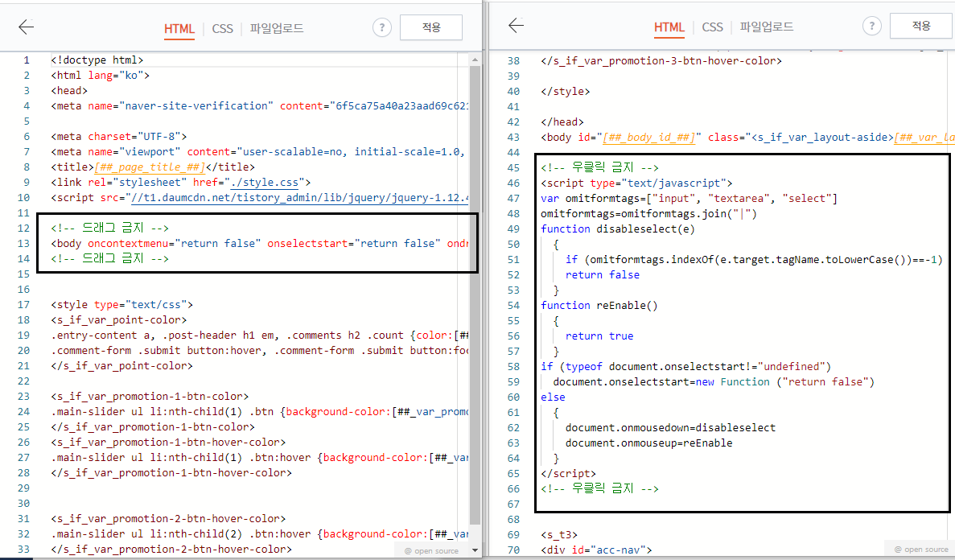Click </script> on line 65
This screenshot has height=560, width=955.
(x=569, y=473)
